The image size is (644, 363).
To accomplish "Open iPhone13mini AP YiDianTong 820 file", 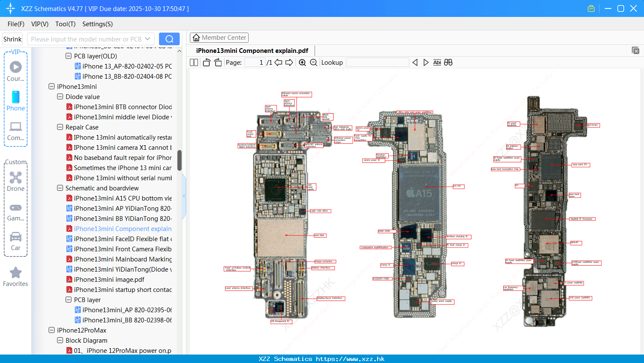I will pyautogui.click(x=119, y=208).
